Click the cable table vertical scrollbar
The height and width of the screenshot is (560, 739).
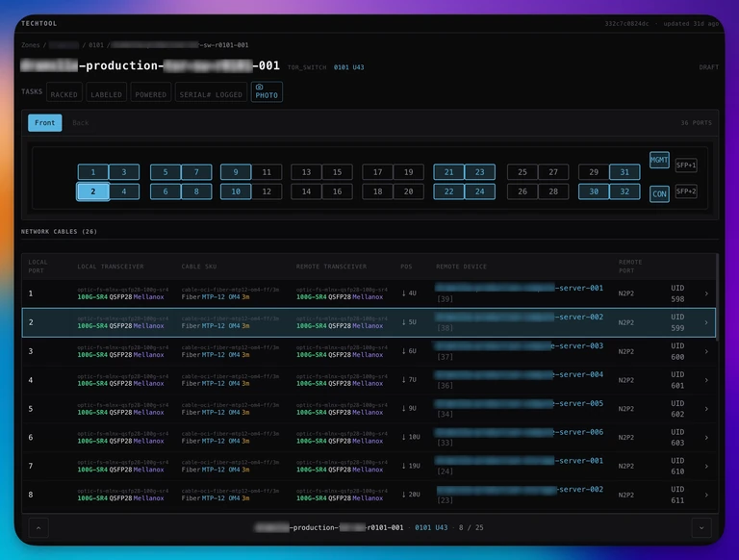(x=717, y=296)
